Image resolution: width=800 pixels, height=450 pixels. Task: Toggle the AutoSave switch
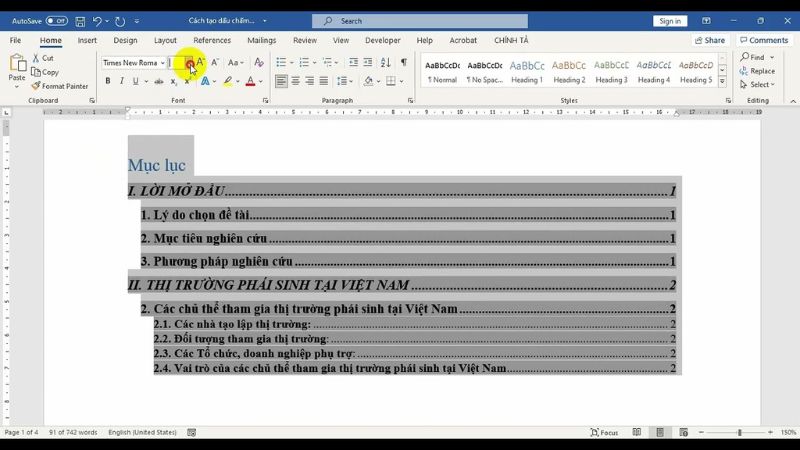click(x=56, y=21)
